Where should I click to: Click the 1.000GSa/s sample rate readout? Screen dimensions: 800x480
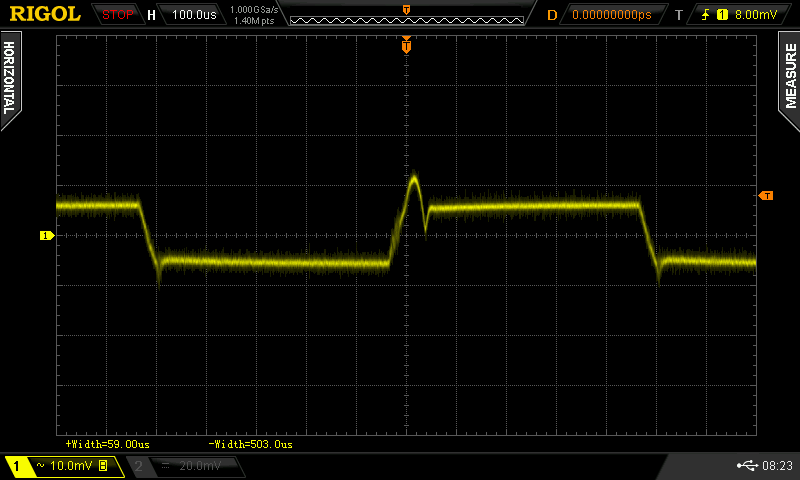pos(252,10)
